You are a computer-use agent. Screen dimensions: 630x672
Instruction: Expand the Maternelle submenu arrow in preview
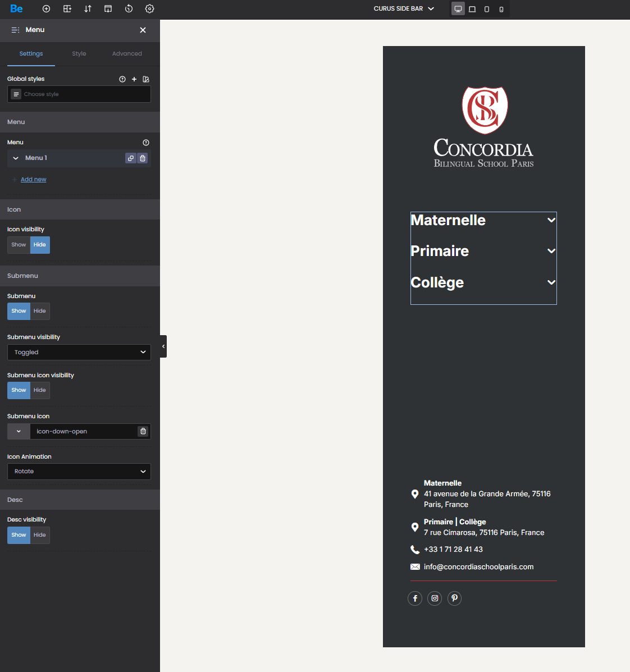(551, 220)
